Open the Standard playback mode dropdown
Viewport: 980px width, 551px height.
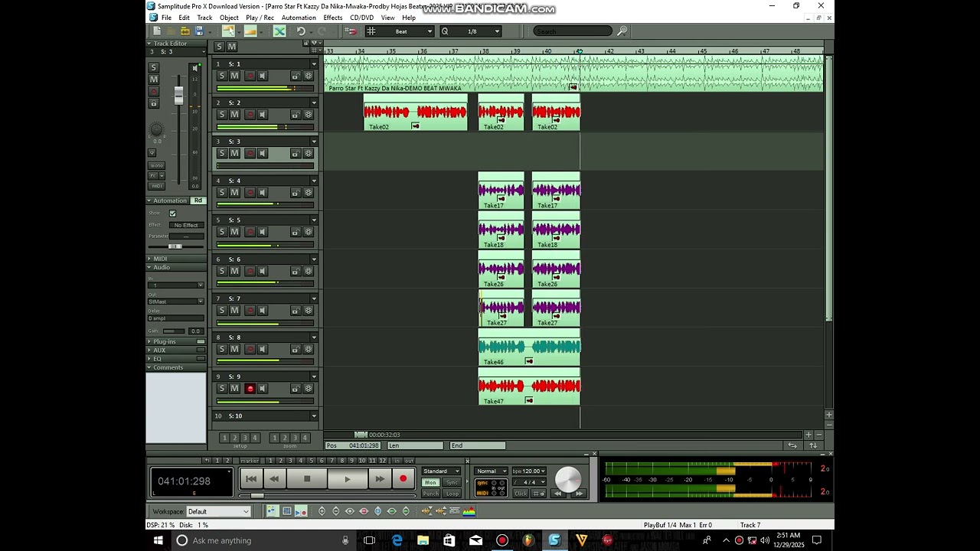point(441,471)
